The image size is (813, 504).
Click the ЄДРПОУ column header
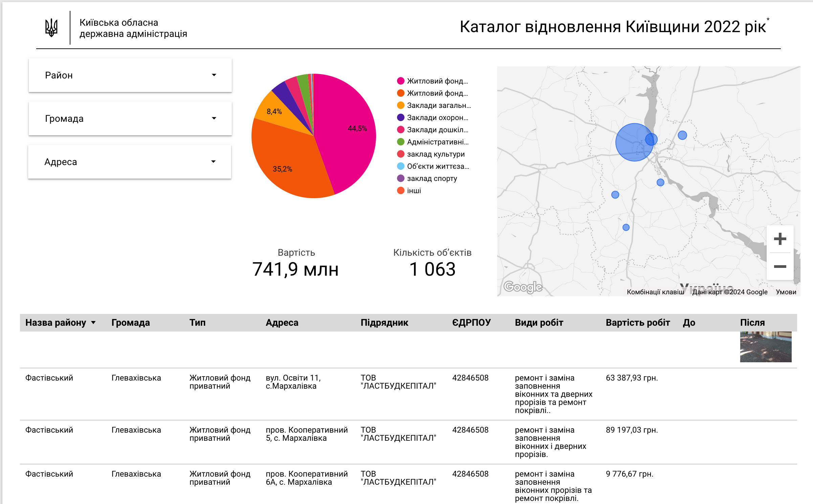point(471,323)
